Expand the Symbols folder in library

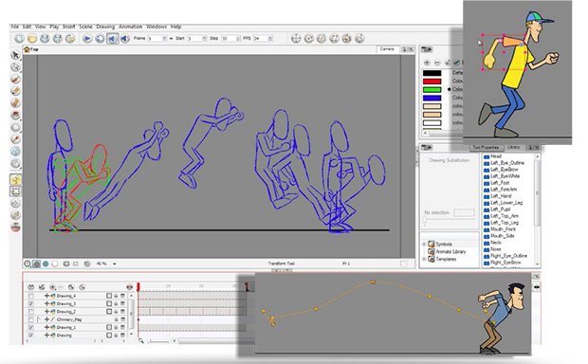click(425, 244)
